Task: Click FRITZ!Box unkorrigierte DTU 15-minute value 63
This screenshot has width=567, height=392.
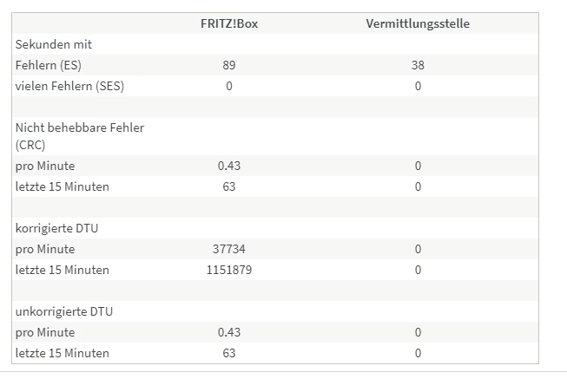Action: (x=229, y=353)
